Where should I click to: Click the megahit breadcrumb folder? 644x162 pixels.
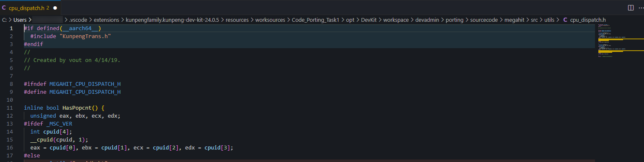pyautogui.click(x=514, y=20)
